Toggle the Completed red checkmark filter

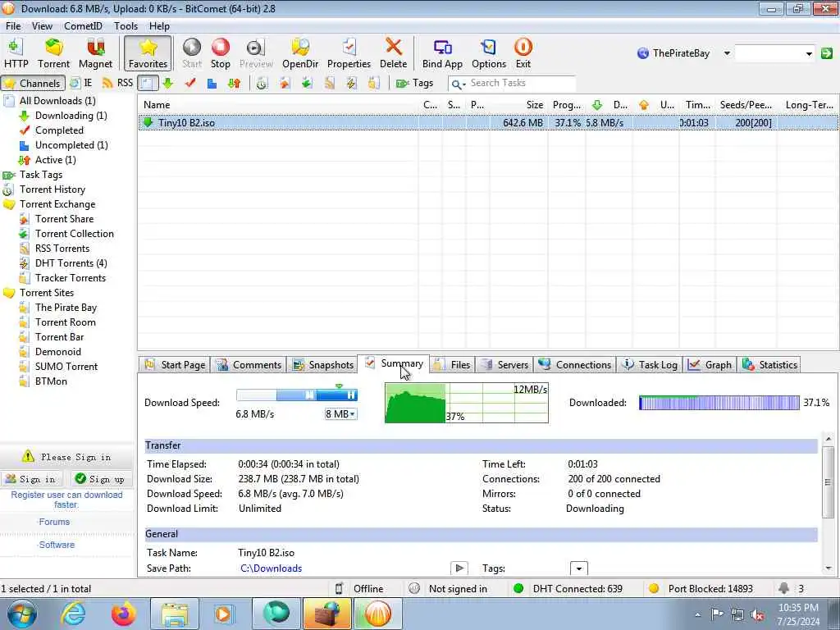tap(190, 83)
